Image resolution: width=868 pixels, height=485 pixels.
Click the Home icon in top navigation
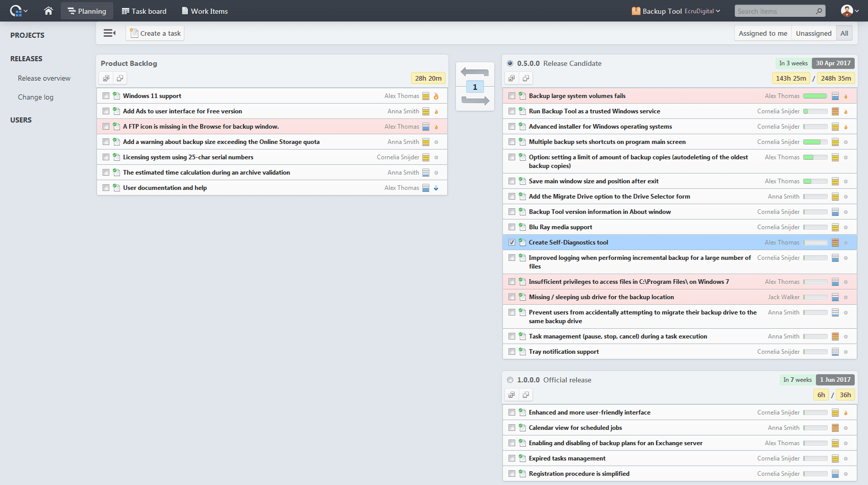click(48, 11)
